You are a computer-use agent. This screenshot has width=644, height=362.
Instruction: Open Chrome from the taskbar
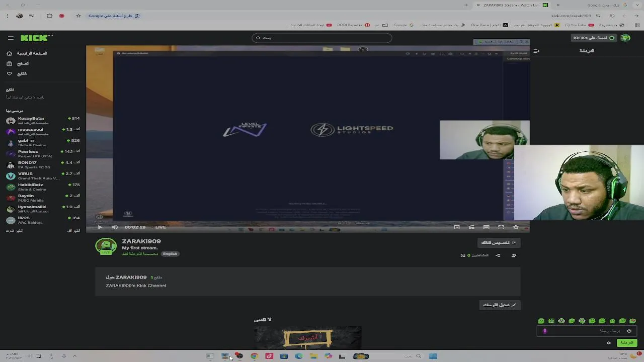tap(254, 356)
